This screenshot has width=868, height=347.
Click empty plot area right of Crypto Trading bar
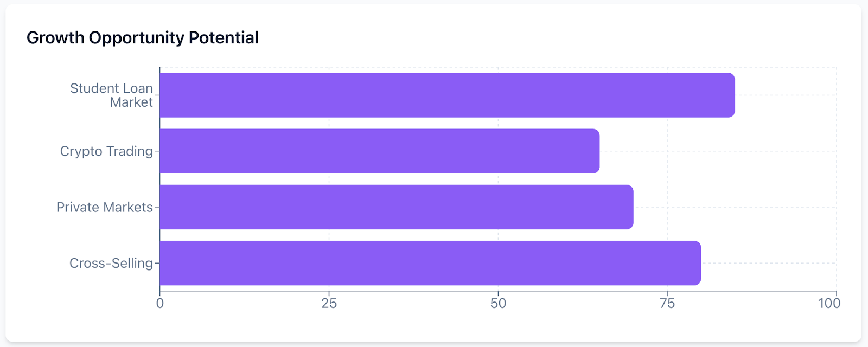coord(718,151)
